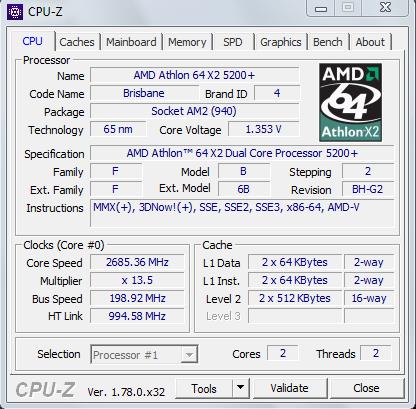
Task: View the Graphics tab
Action: 281,42
